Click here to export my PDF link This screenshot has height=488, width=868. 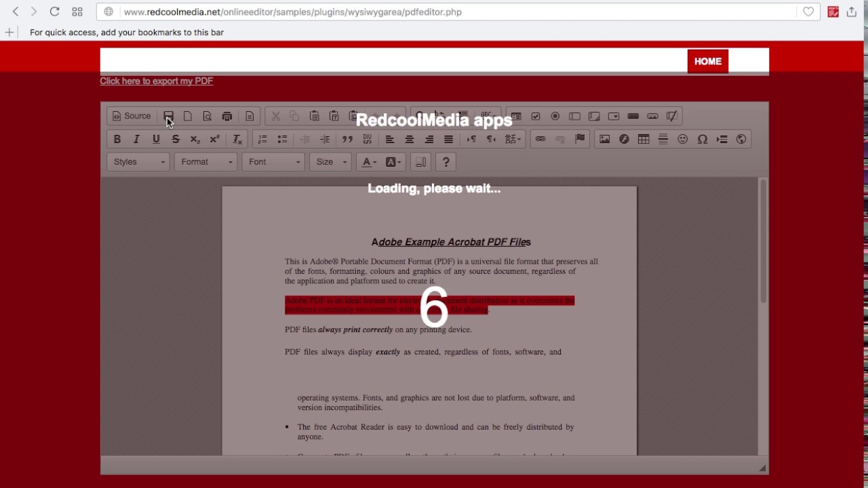(x=157, y=81)
